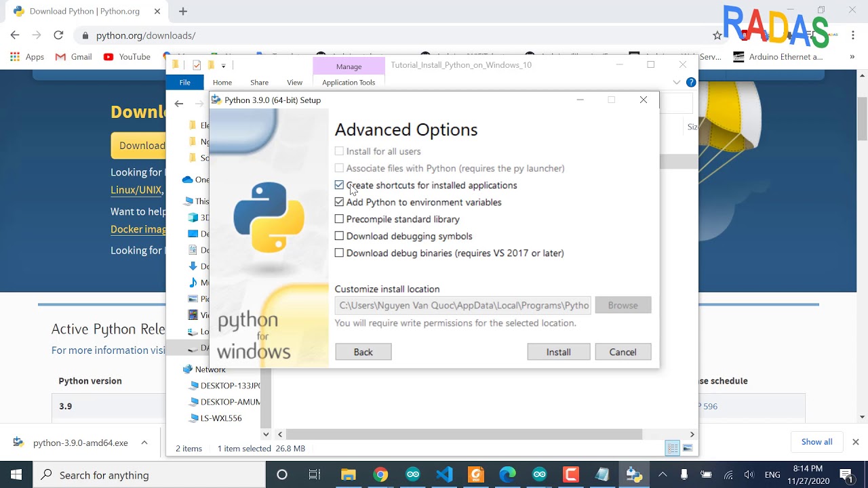
Task: Bookmark this page with the star icon
Action: pos(717,35)
